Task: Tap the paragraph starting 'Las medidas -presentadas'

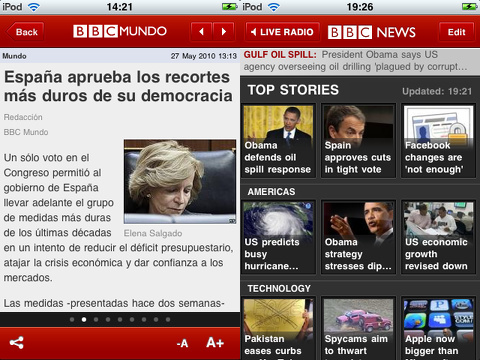Action: (114, 303)
